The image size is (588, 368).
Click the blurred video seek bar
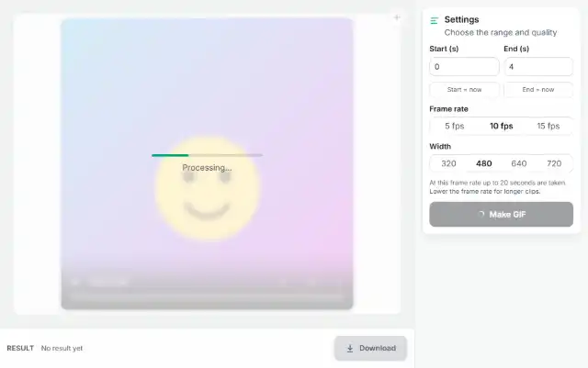(207, 297)
